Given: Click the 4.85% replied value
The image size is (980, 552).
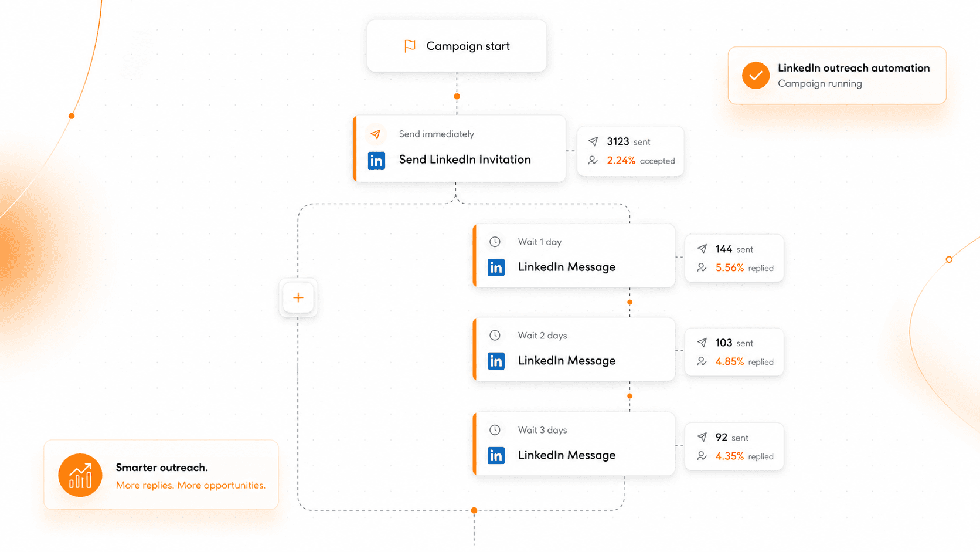Looking at the screenshot, I should pos(744,362).
